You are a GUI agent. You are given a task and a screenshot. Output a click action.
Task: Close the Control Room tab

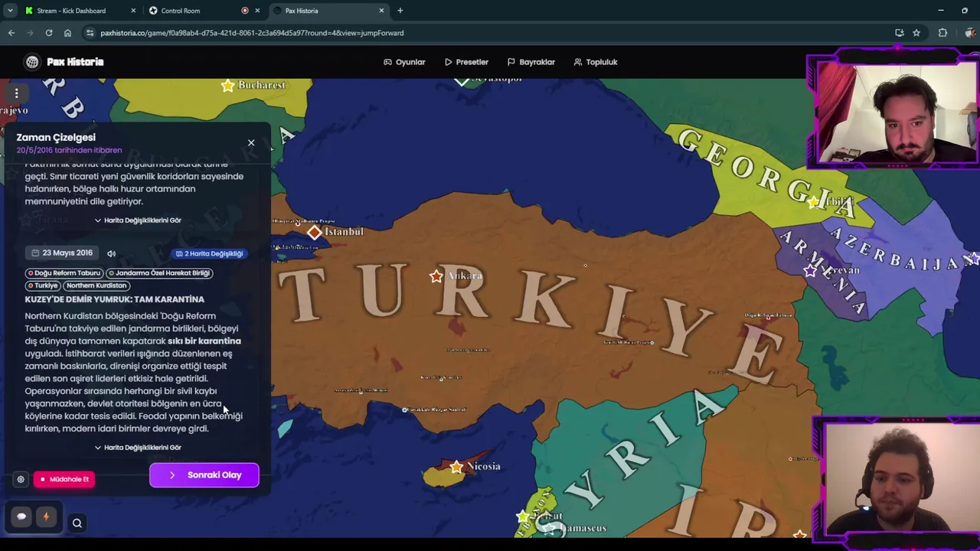257,11
